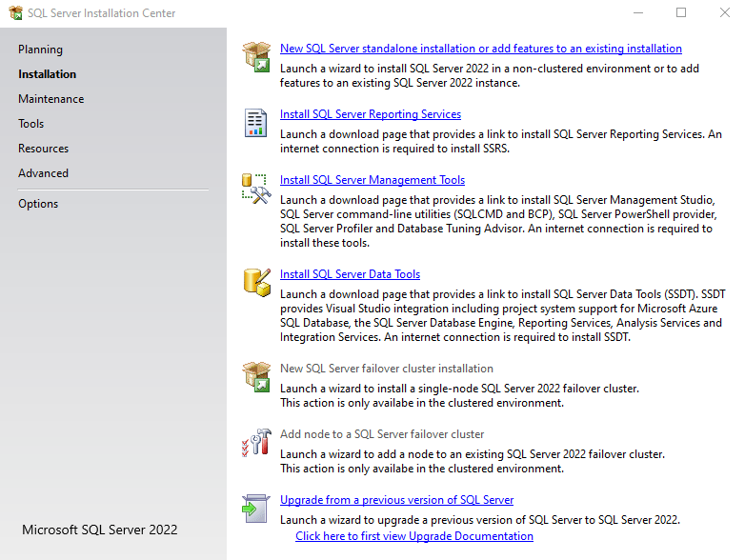Click the Reporting Services chart icon

256,123
